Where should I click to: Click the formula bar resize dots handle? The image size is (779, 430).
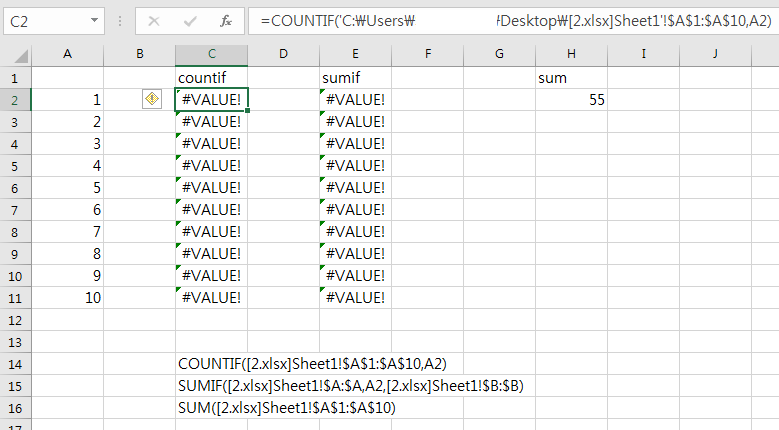click(x=120, y=21)
